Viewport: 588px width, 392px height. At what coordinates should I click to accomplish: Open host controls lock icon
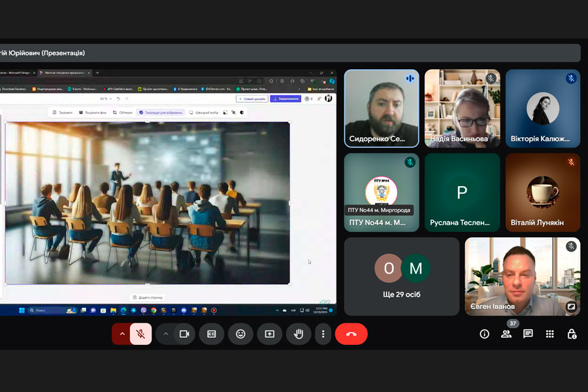pos(572,334)
